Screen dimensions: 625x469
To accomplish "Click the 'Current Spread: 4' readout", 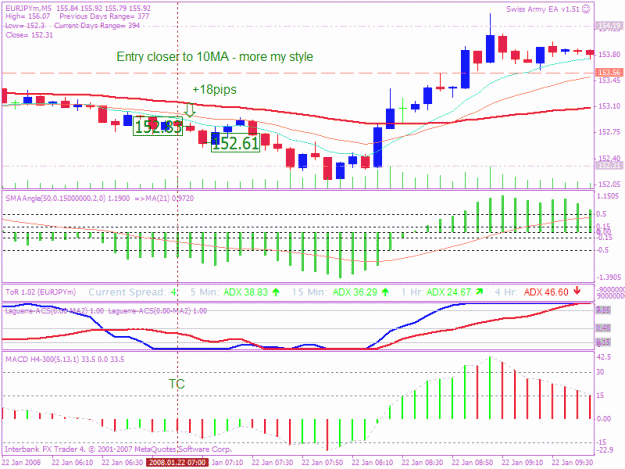I will click(x=132, y=292).
